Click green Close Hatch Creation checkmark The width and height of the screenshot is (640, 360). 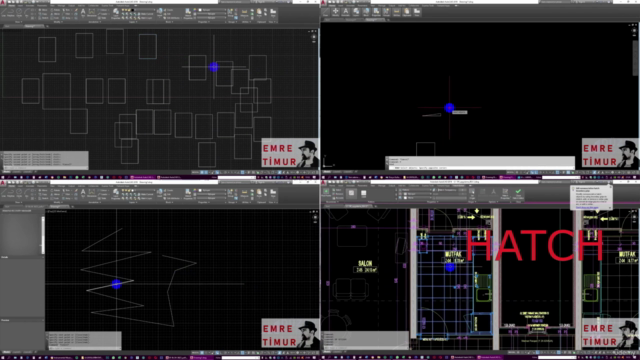pyautogui.click(x=518, y=193)
